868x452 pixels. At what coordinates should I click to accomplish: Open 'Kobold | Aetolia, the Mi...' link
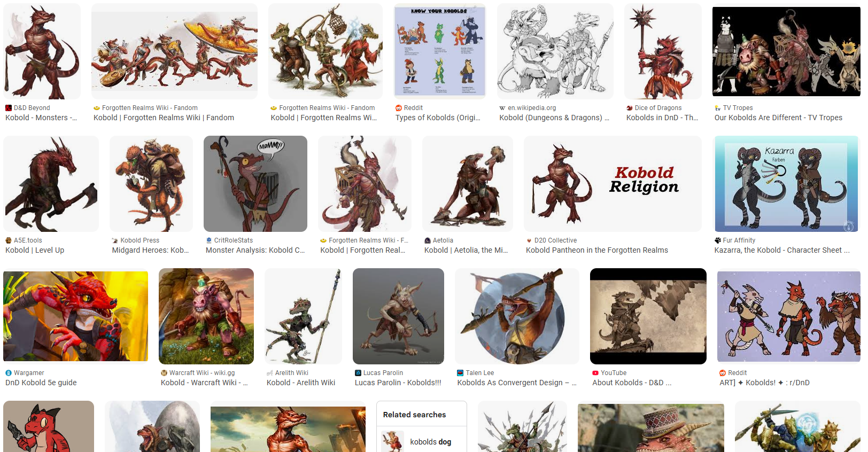pos(466,250)
